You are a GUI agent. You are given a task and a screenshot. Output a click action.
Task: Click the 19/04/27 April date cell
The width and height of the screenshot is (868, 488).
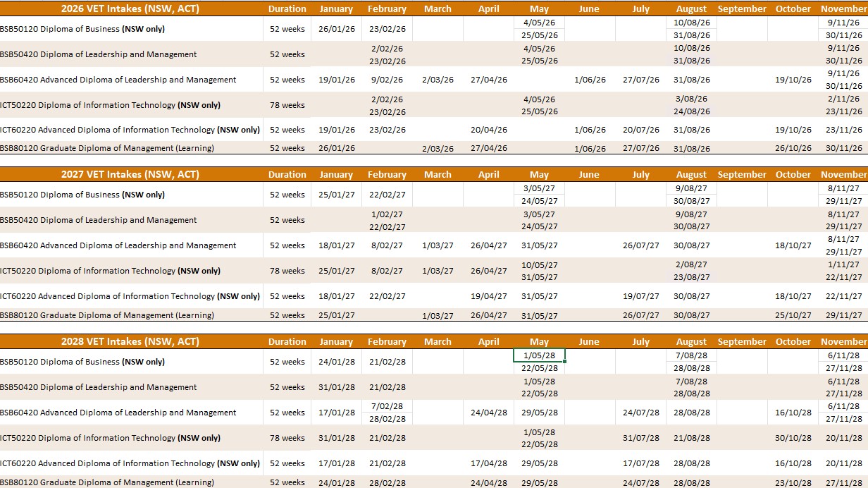click(488, 296)
